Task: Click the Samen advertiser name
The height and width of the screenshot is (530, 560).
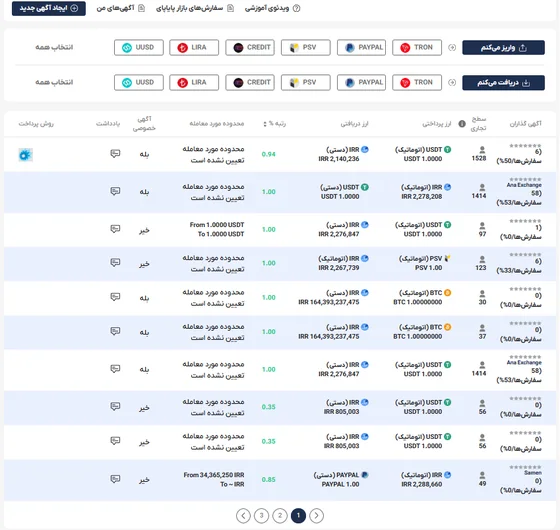Action: [x=533, y=472]
